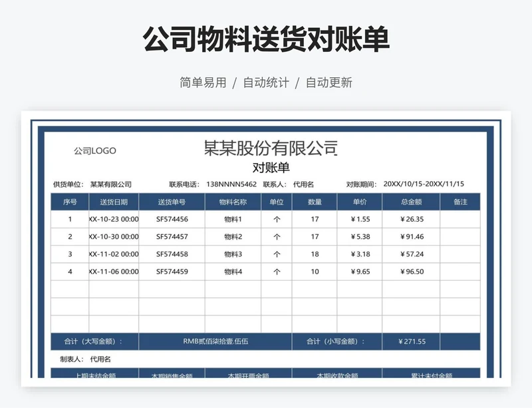Click the 联系人 label

tap(275, 184)
